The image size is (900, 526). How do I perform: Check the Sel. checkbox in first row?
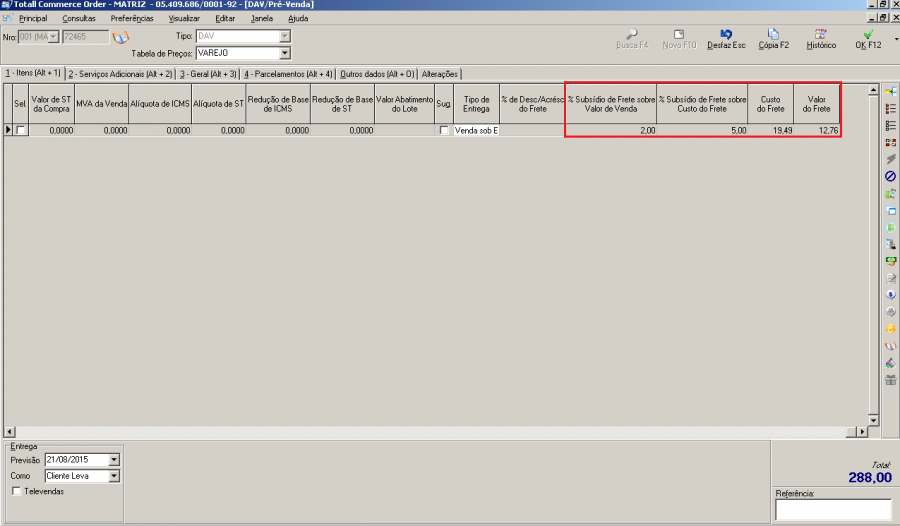point(21,131)
